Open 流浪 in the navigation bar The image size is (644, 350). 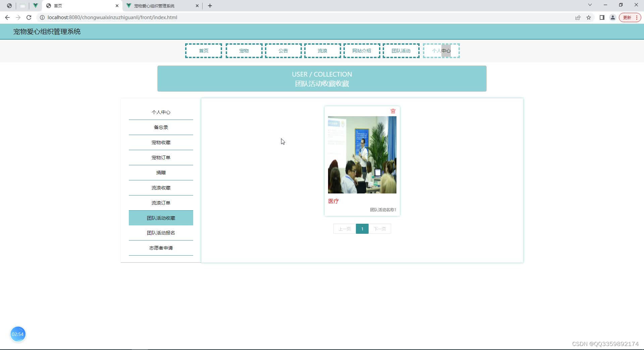pos(323,51)
